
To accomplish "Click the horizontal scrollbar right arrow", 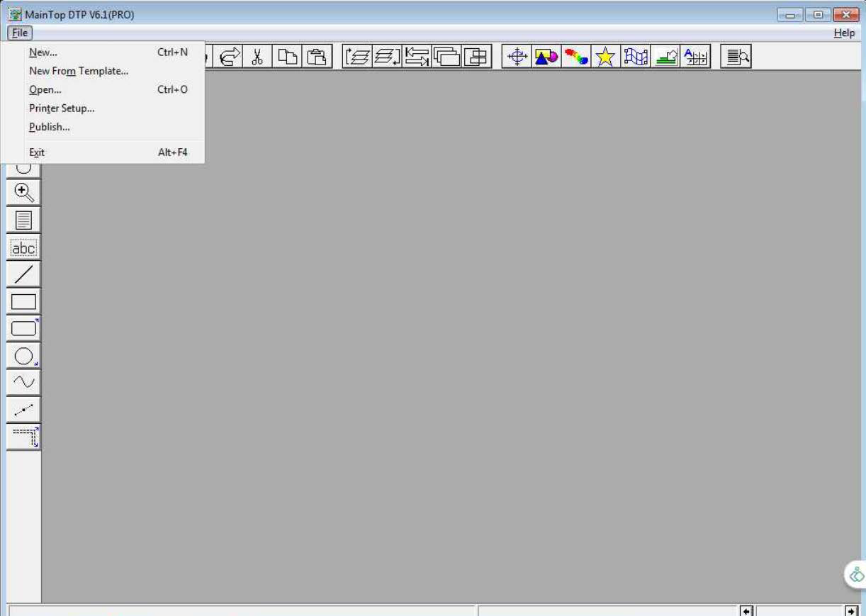I will tap(851, 610).
